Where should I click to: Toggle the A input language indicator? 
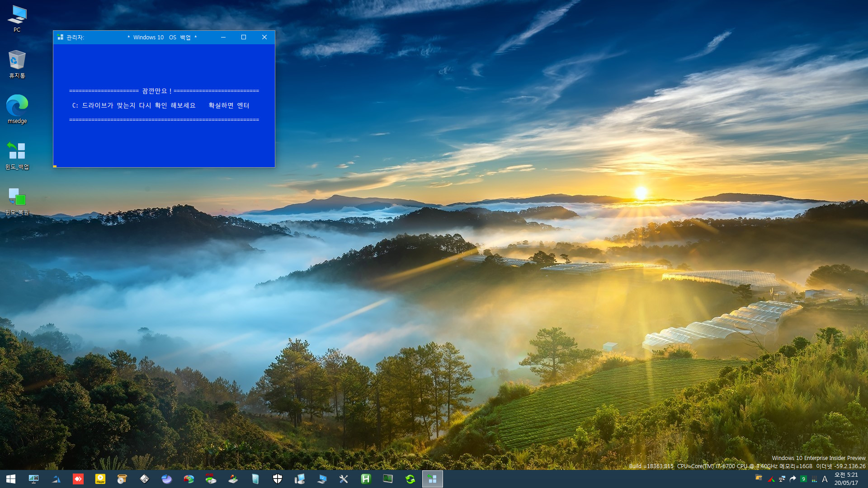coord(825,479)
